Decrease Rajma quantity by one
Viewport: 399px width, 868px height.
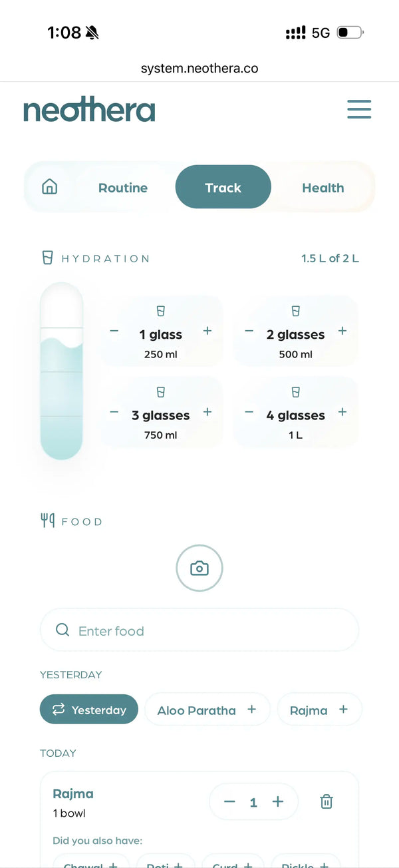click(230, 802)
